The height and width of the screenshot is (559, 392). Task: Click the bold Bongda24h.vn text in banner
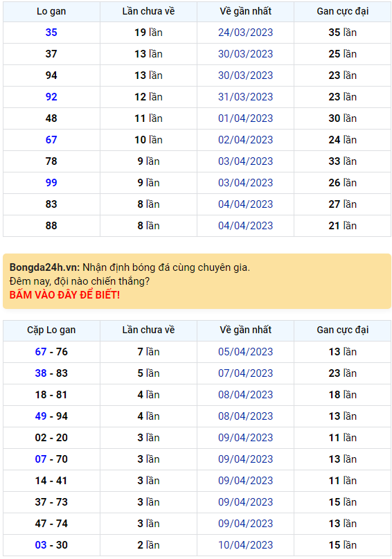[44, 267]
